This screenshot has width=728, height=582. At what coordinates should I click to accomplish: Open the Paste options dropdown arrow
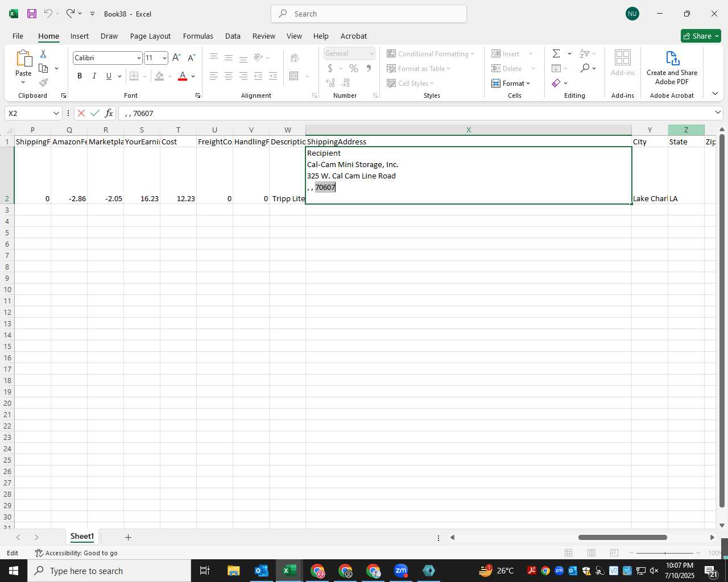23,82
